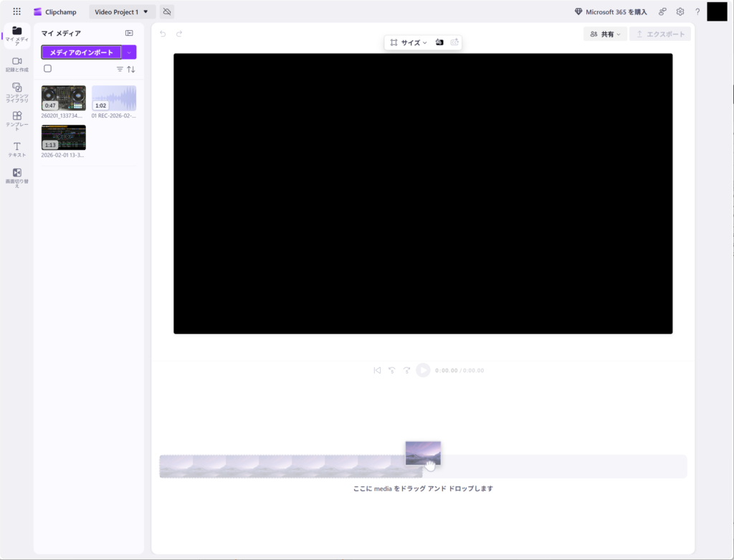
Task: Open the settings gear icon
Action: point(680,12)
